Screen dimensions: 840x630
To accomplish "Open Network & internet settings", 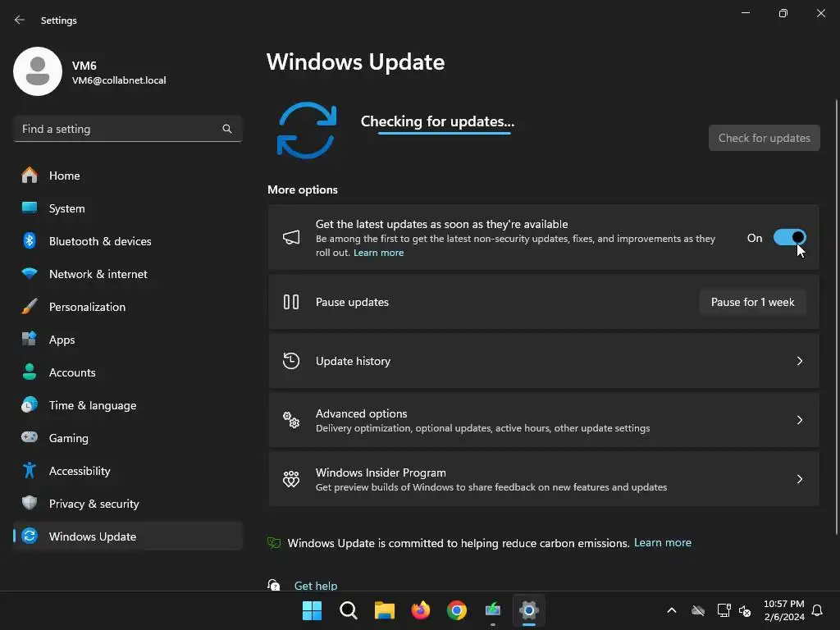I will [127, 274].
